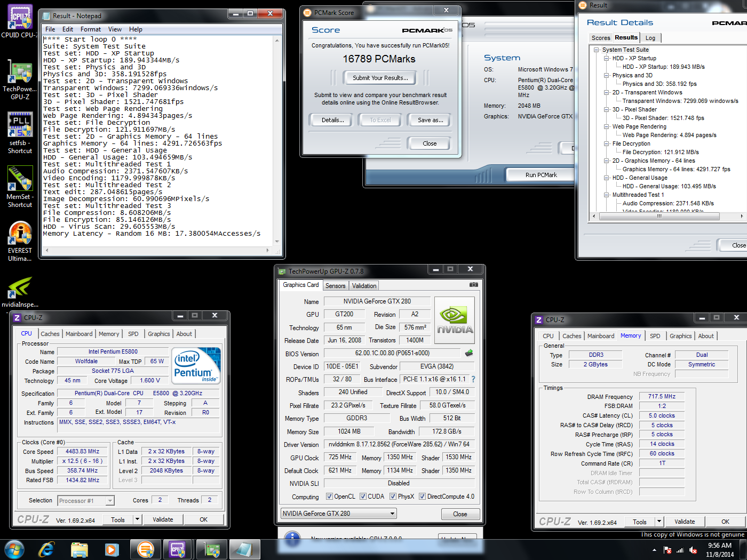Show hidden tray icons arrow
Viewport: 747px width, 560px height.
click(654, 550)
